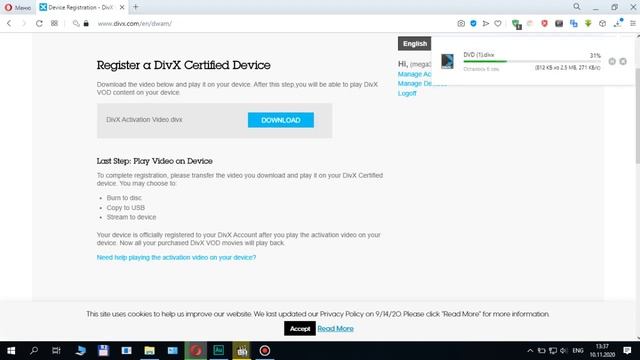Close the Device Registration tab
Image resolution: width=640 pixels, height=360 pixels.
122,7
